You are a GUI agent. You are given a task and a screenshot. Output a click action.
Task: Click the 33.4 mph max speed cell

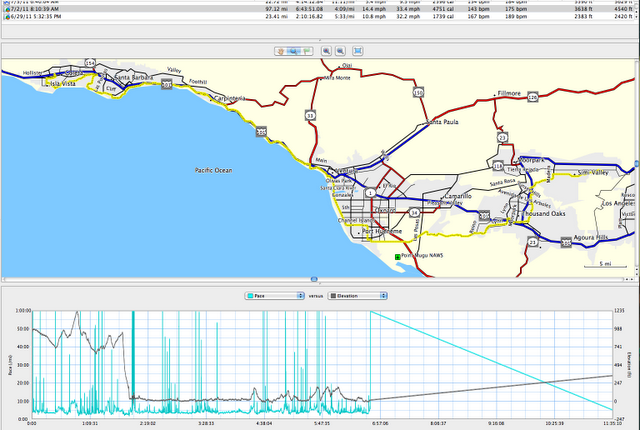[x=408, y=9]
